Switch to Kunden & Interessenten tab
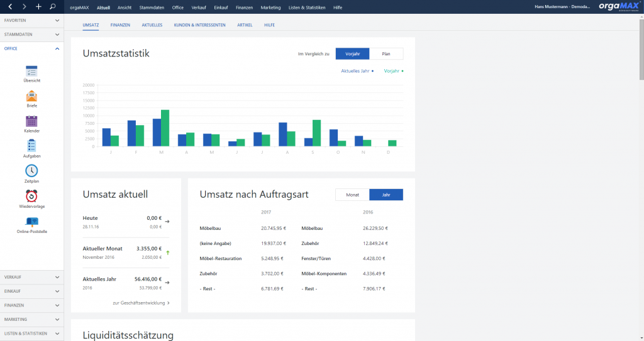Image resolution: width=644 pixels, height=341 pixels. (199, 25)
